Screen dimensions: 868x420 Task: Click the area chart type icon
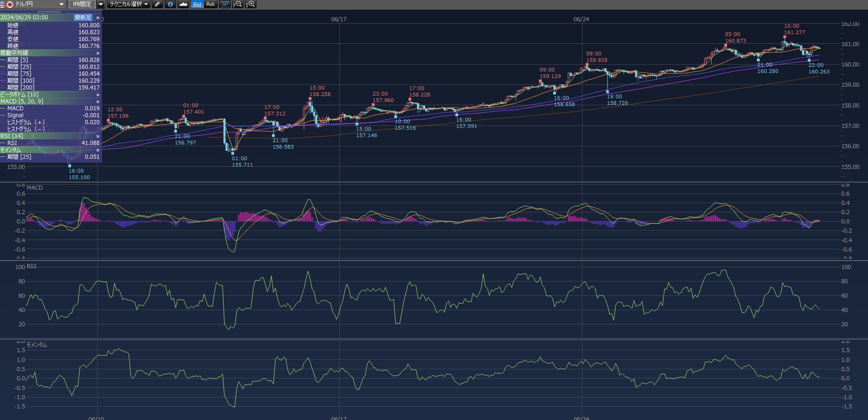coord(183,4)
